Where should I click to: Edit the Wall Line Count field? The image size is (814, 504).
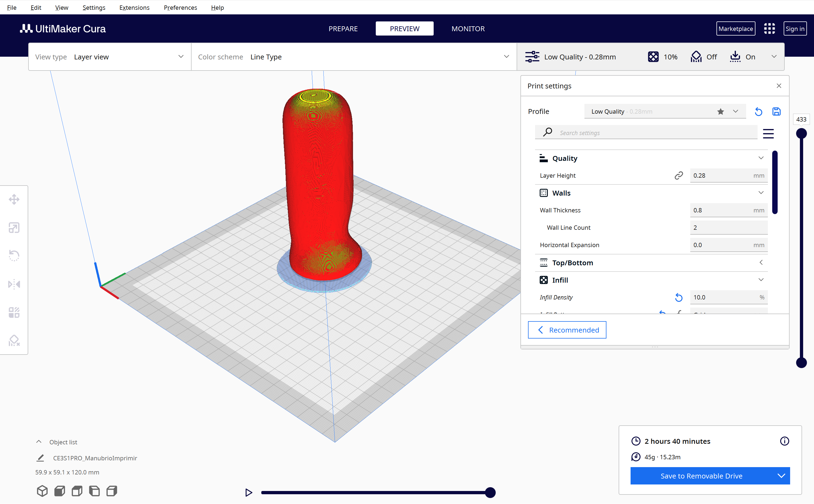[729, 228]
